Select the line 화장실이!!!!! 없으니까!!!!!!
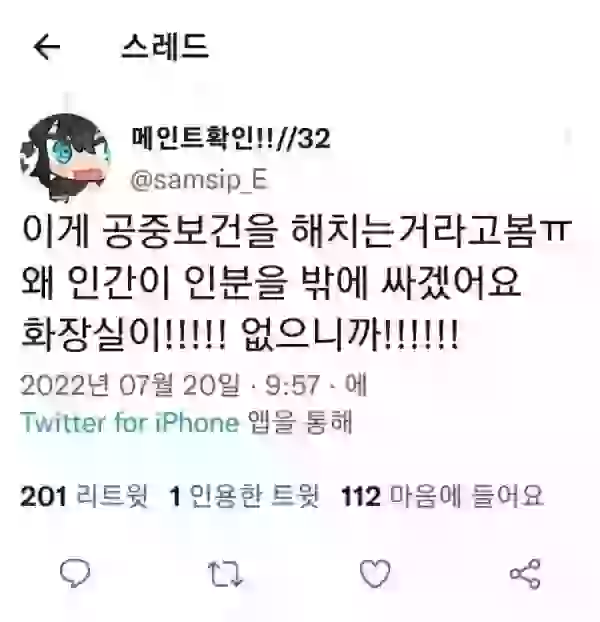This screenshot has height=622, width=600. coord(240,334)
